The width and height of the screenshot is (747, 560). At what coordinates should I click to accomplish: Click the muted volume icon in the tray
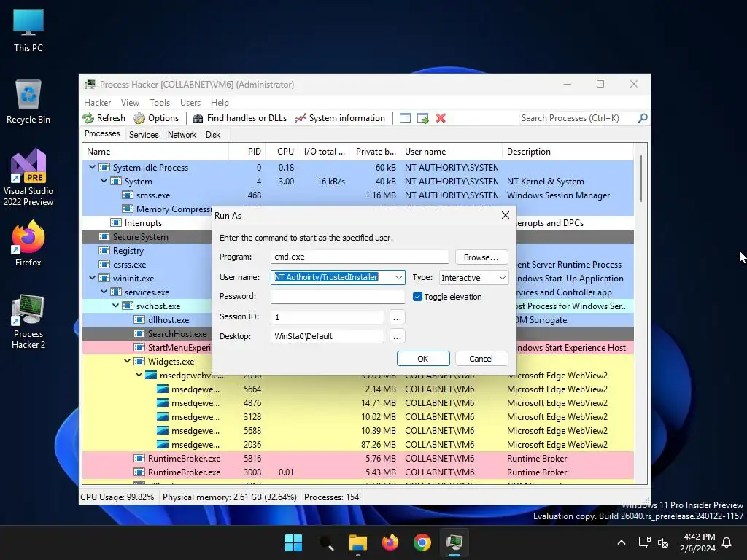tap(662, 542)
